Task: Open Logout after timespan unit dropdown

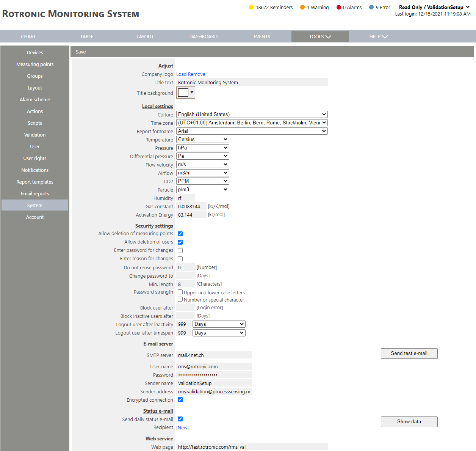Action: coord(219,333)
